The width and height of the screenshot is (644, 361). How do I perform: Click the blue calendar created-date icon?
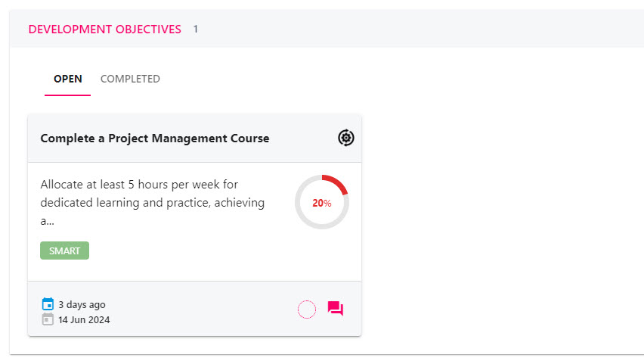tap(48, 303)
